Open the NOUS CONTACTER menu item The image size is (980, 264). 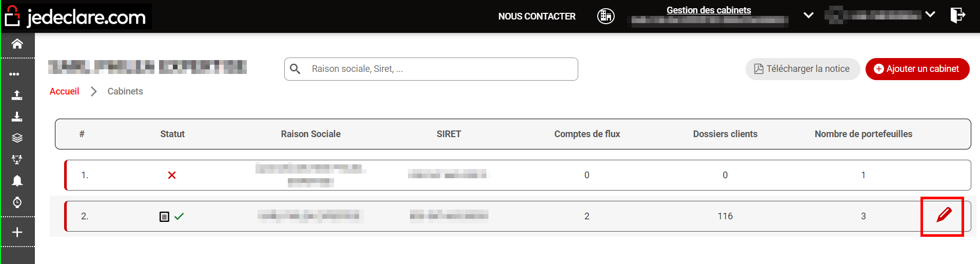(537, 16)
